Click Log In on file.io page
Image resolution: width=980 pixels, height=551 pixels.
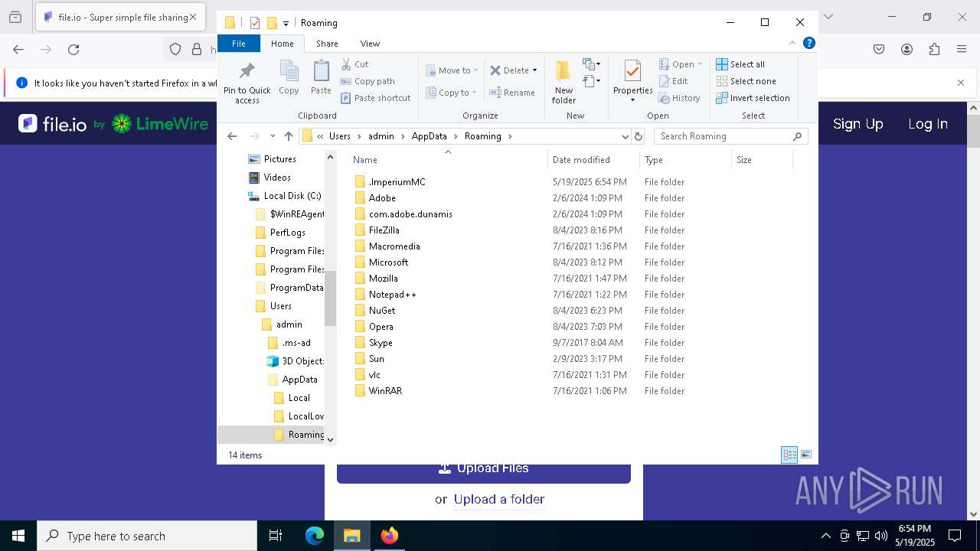click(928, 124)
